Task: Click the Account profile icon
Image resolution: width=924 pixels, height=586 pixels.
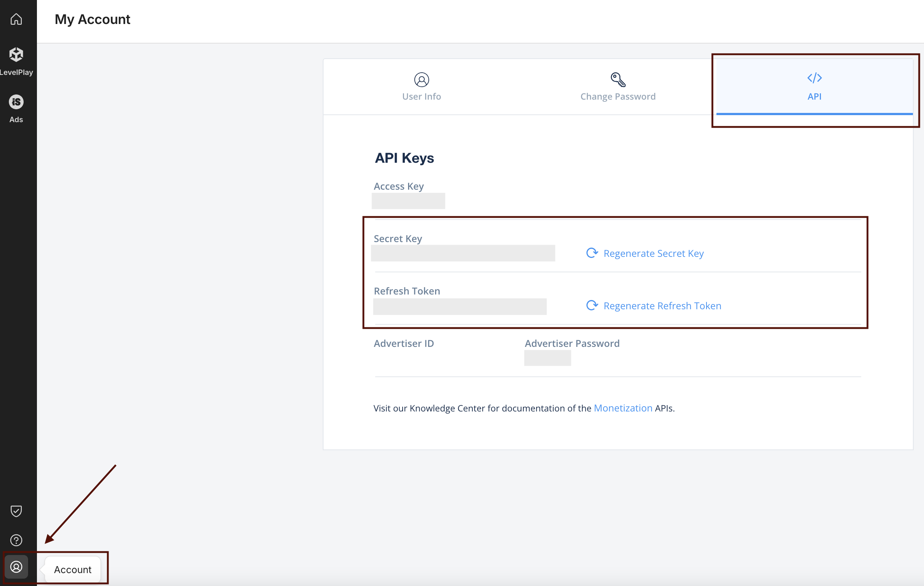Action: point(16,566)
